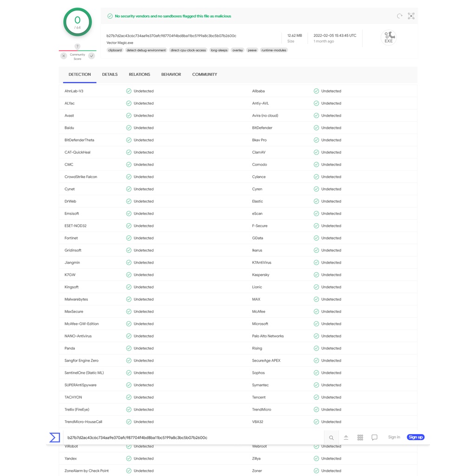
Task: Click the community score question mark
Action: pos(78,46)
